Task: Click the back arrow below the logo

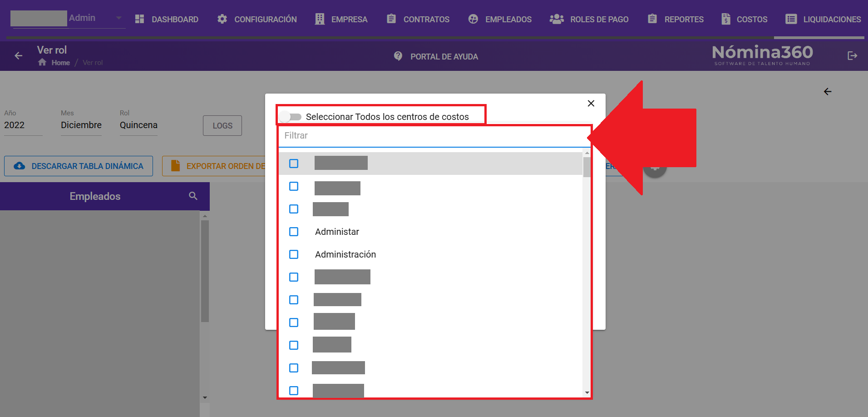Action: pyautogui.click(x=828, y=92)
